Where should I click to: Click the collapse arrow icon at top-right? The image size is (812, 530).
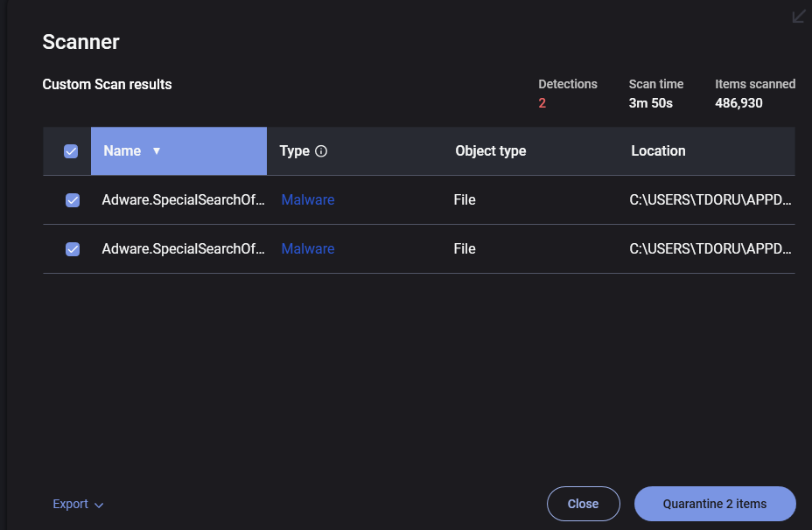[x=798, y=17]
